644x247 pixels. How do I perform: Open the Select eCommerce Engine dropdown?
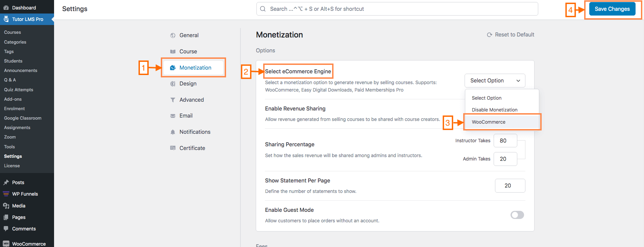[x=495, y=80]
